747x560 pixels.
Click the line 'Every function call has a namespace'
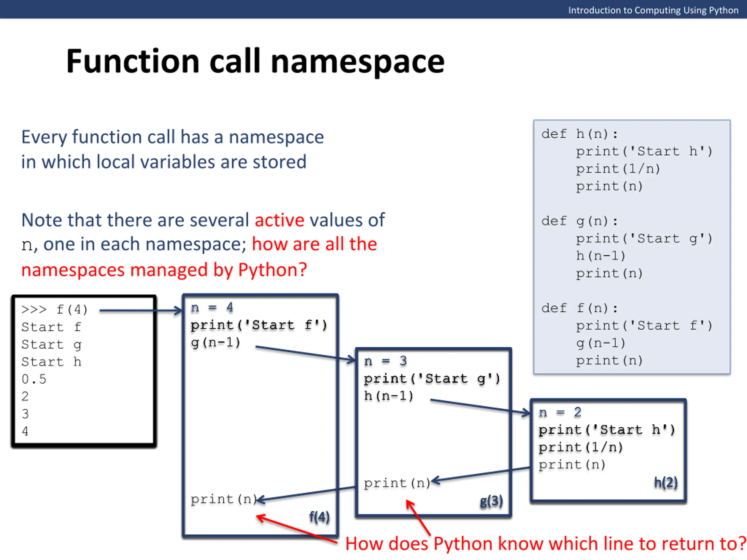[172, 137]
